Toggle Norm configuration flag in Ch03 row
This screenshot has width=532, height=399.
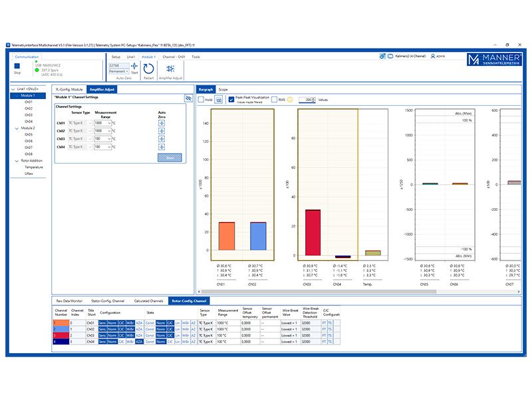click(112, 335)
